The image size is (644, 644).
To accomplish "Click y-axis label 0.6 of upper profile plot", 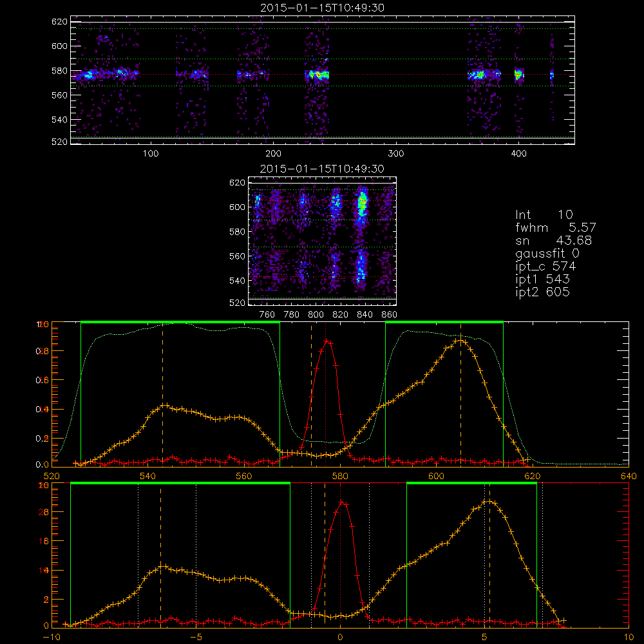I will click(43, 381).
